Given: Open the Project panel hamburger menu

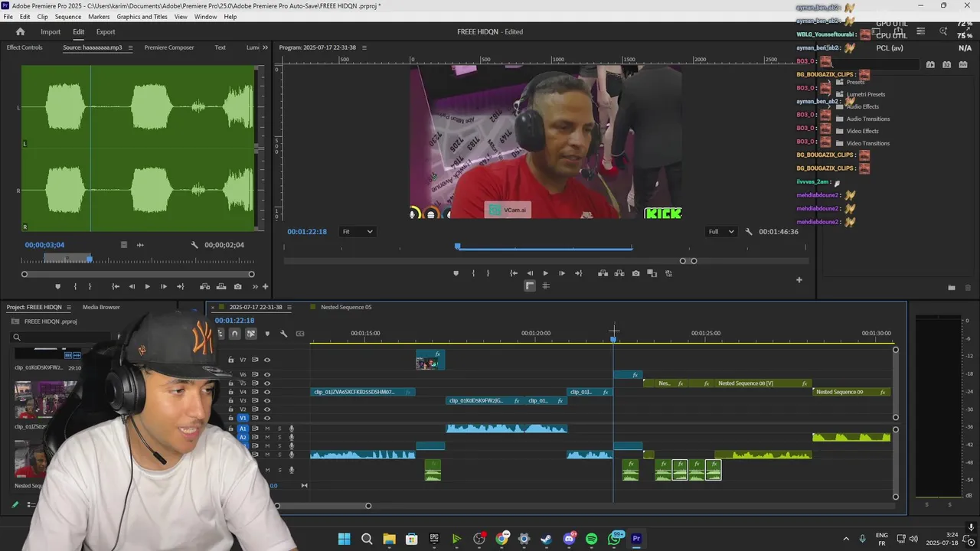Looking at the screenshot, I should [x=68, y=307].
